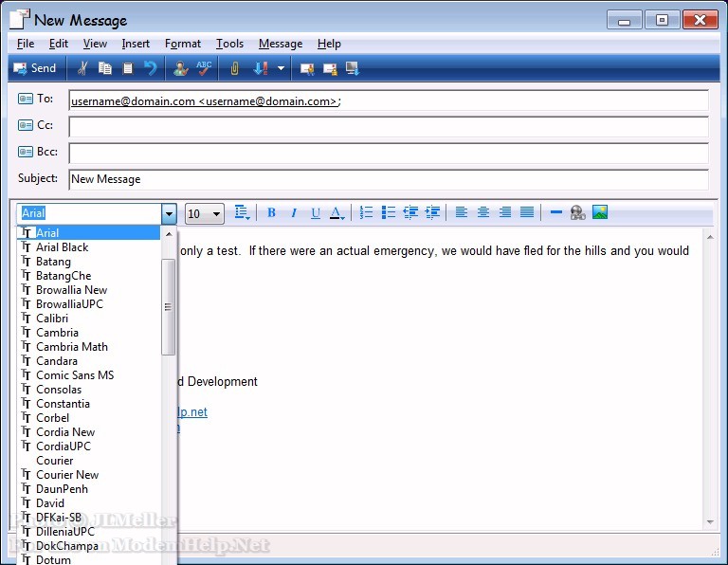Choose Comic Sans MS from font list
This screenshot has width=728, height=565.
tap(74, 375)
